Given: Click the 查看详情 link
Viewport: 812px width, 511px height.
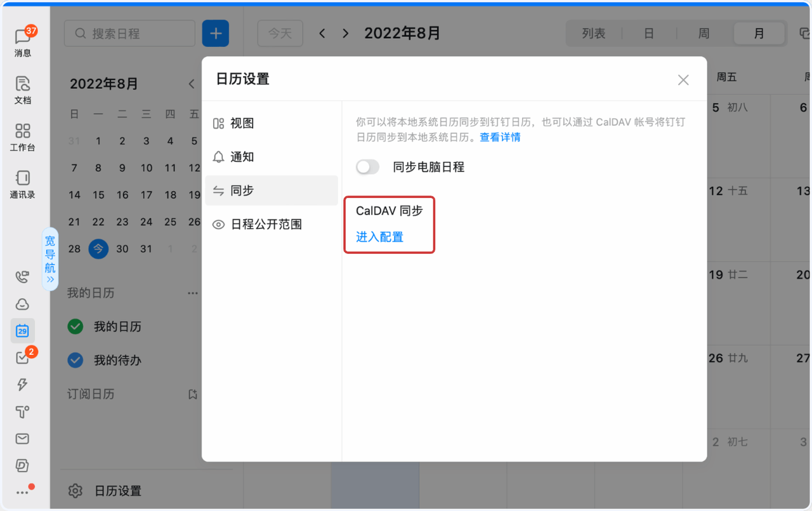Looking at the screenshot, I should [500, 137].
